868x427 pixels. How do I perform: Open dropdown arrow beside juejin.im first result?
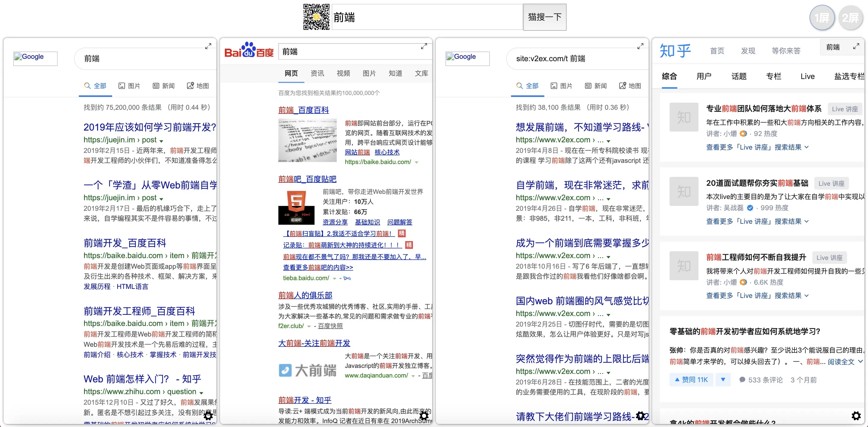(x=162, y=141)
